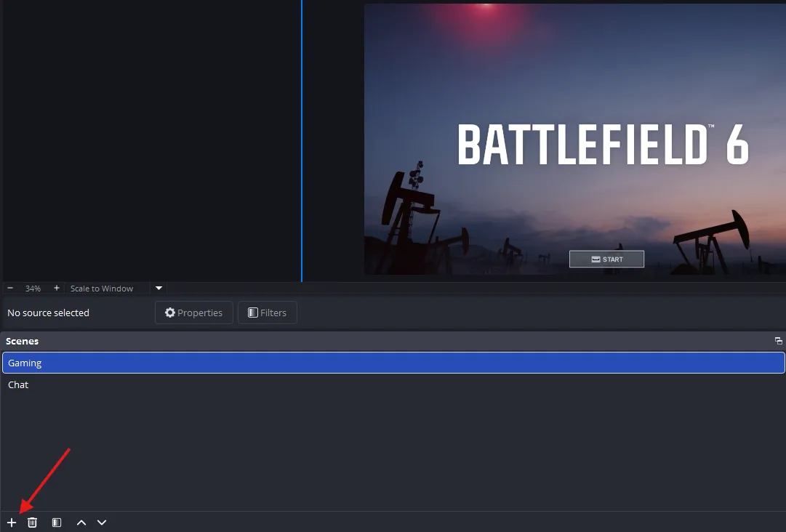The width and height of the screenshot is (786, 532).
Task: Add a new scene with the plus icon
Action: point(11,522)
